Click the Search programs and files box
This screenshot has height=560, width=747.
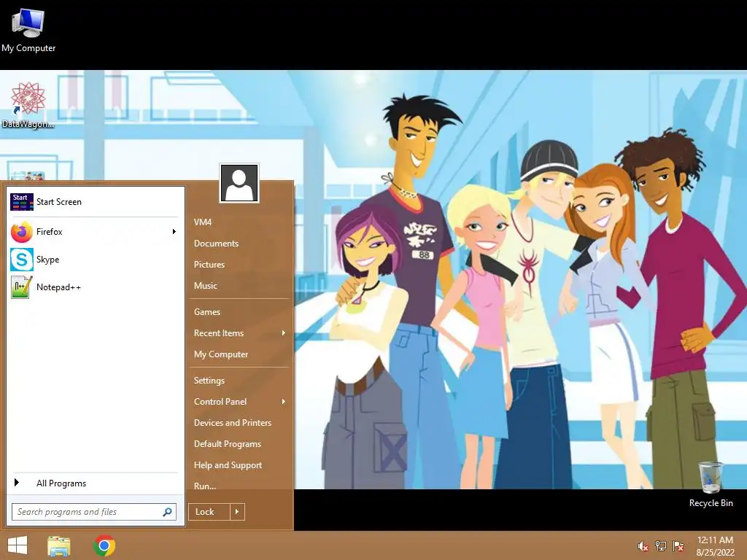tap(94, 512)
